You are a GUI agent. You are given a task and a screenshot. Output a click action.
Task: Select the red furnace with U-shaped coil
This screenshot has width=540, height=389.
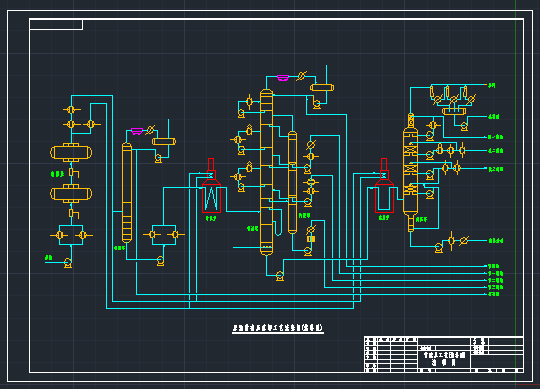(384, 186)
